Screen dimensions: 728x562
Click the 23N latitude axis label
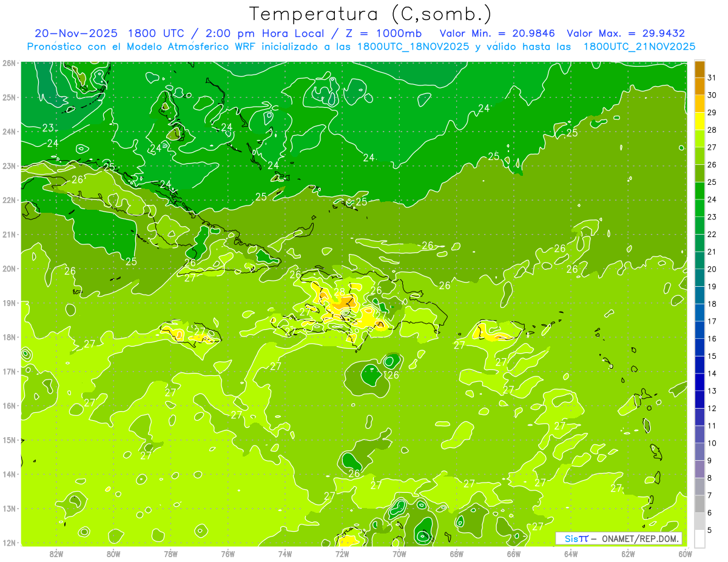(9, 166)
